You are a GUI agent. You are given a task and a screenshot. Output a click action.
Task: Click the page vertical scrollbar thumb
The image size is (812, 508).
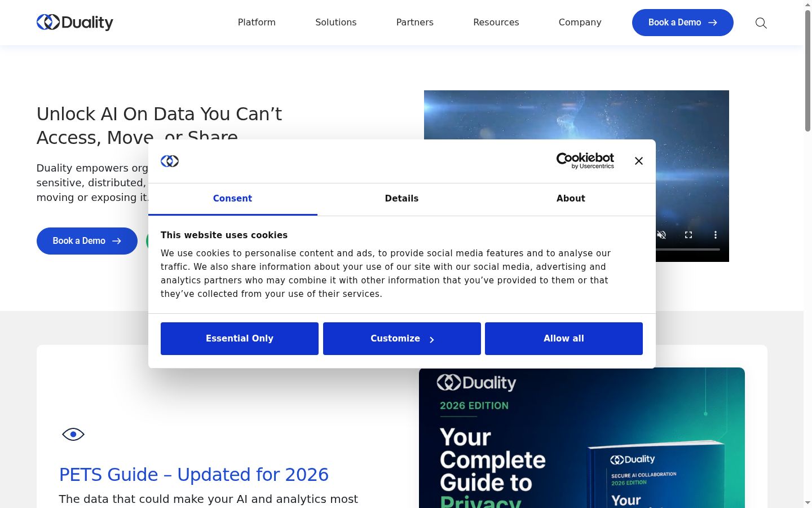click(807, 71)
